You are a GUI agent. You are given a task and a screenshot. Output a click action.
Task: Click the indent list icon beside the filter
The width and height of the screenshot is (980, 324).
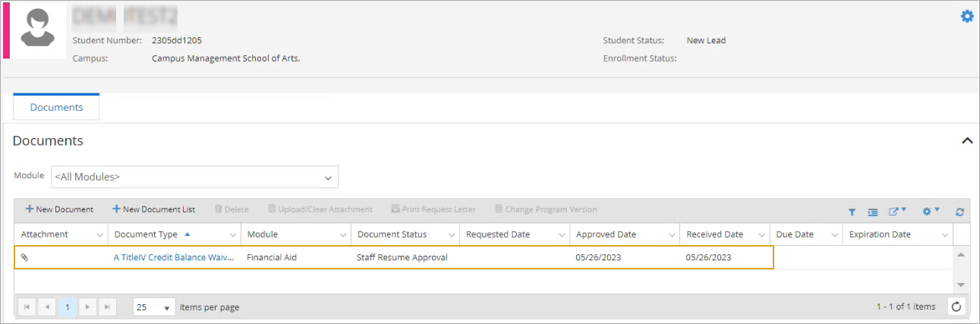coord(873,212)
